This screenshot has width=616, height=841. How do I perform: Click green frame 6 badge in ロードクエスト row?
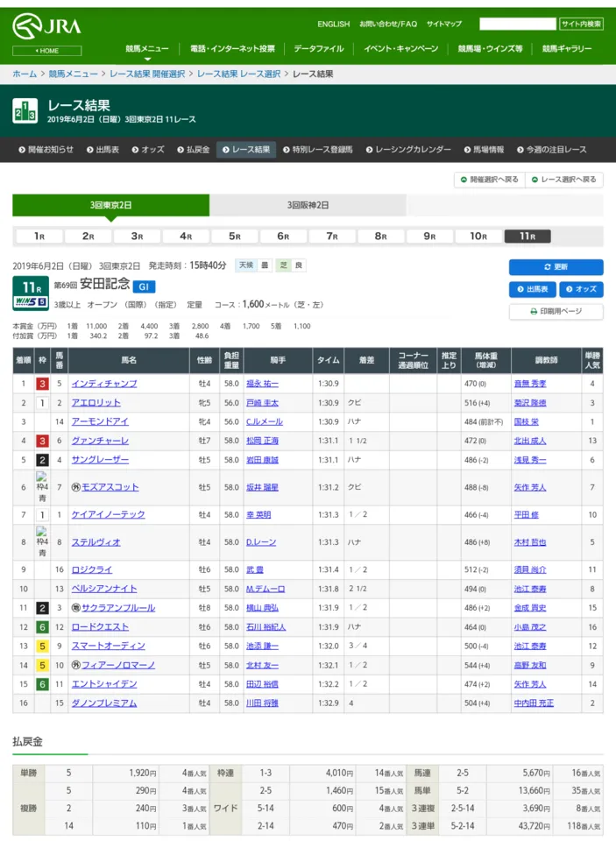coord(42,627)
